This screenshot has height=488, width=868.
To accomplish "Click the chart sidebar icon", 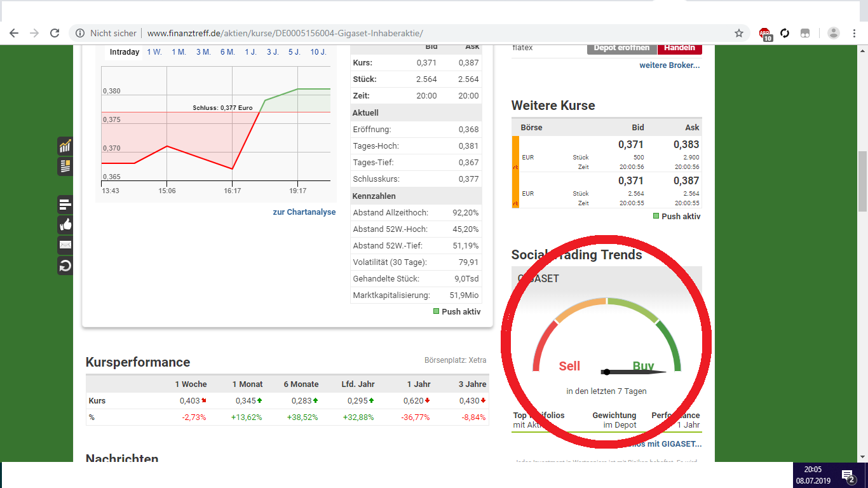I will [x=65, y=146].
